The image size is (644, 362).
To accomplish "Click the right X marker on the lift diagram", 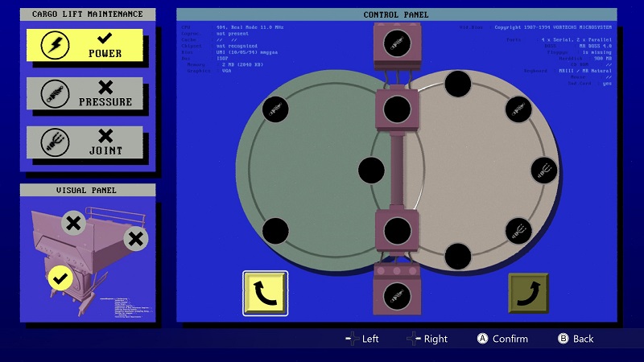I will click(x=135, y=237).
